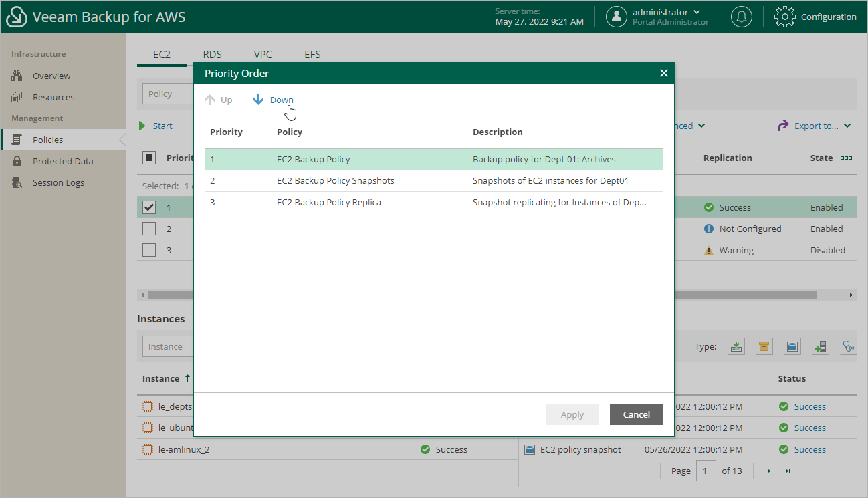The image size is (868, 498).
Task: Uncheck the selected policy priority 1 checkbox
Action: click(x=149, y=207)
